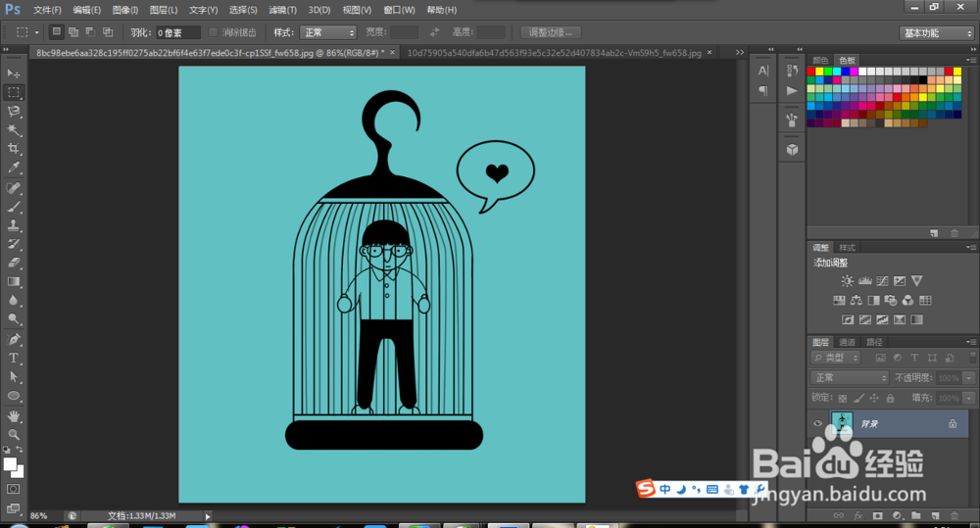This screenshot has width=980, height=528.
Task: Open the 填充 fill dropdown arrow
Action: [x=969, y=398]
